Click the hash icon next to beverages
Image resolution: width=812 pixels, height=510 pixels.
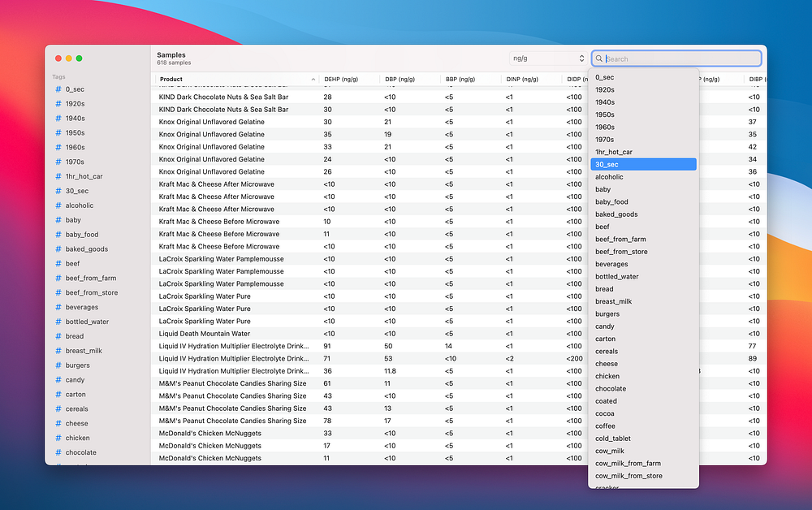click(x=58, y=307)
